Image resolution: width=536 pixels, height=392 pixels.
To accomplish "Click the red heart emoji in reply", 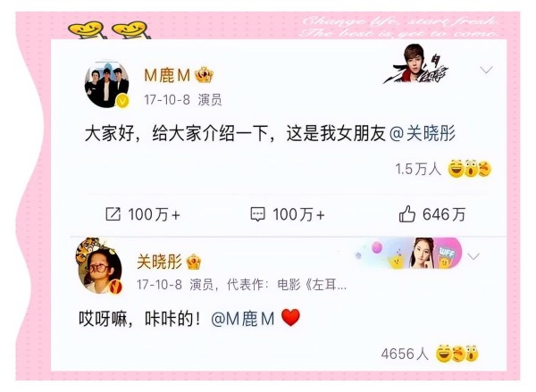I will coord(290,318).
